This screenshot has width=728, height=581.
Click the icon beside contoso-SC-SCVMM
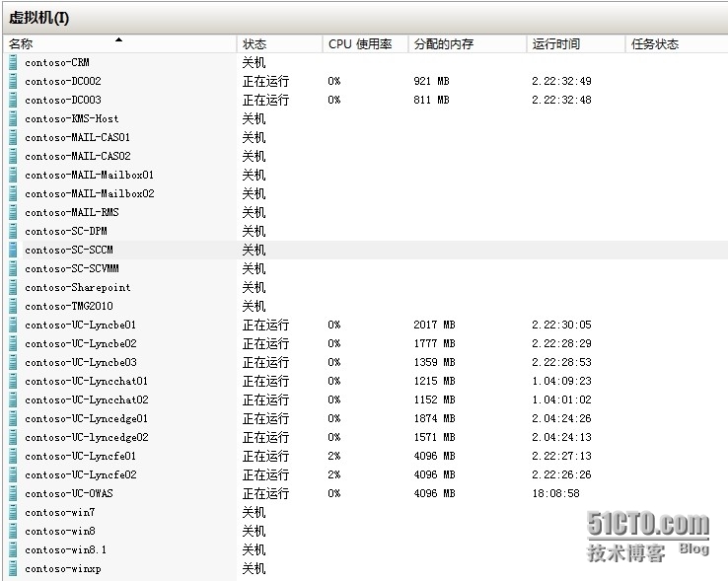point(13,268)
